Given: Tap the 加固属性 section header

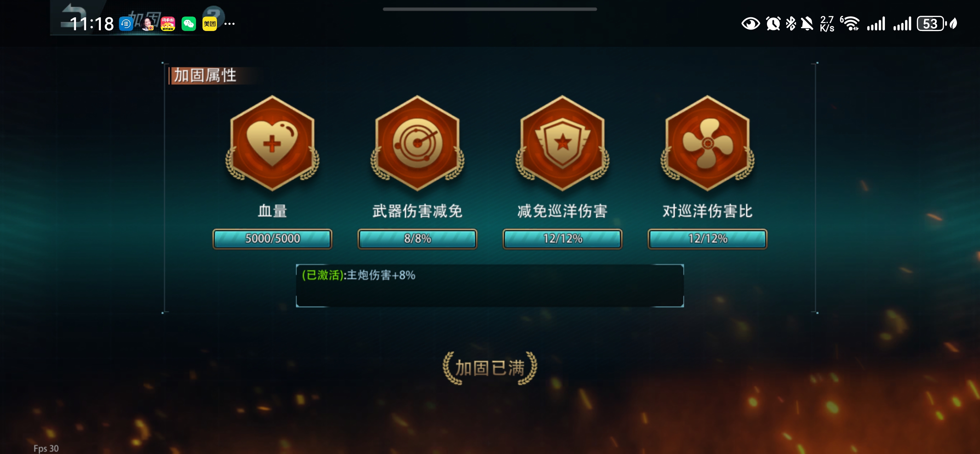Looking at the screenshot, I should 205,75.
